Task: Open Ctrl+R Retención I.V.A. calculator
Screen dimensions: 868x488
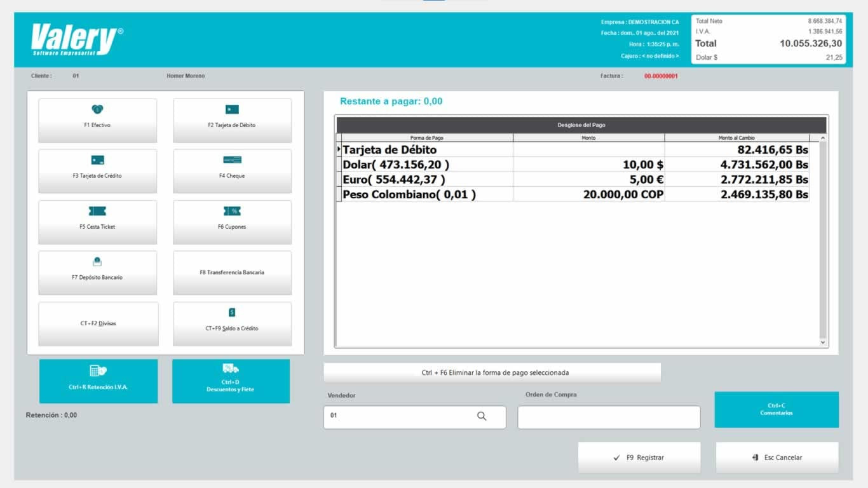Action: pos(98,371)
